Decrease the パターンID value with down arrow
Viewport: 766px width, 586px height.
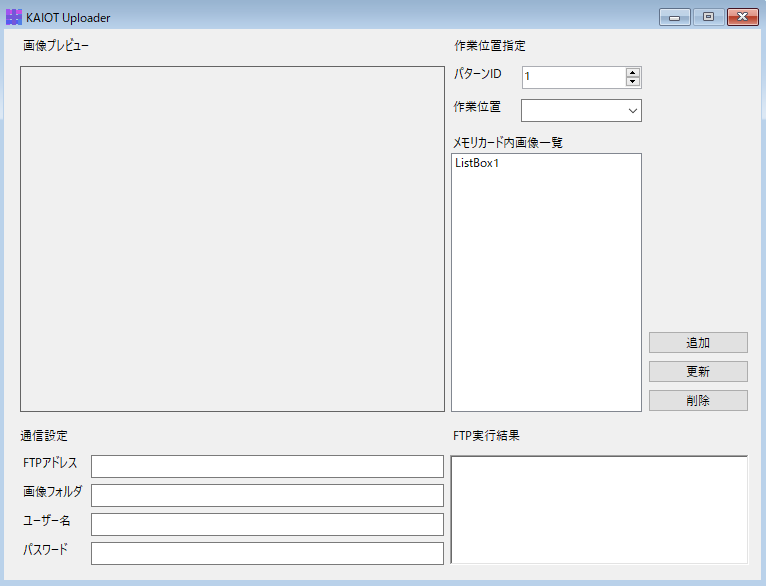pyautogui.click(x=632, y=82)
